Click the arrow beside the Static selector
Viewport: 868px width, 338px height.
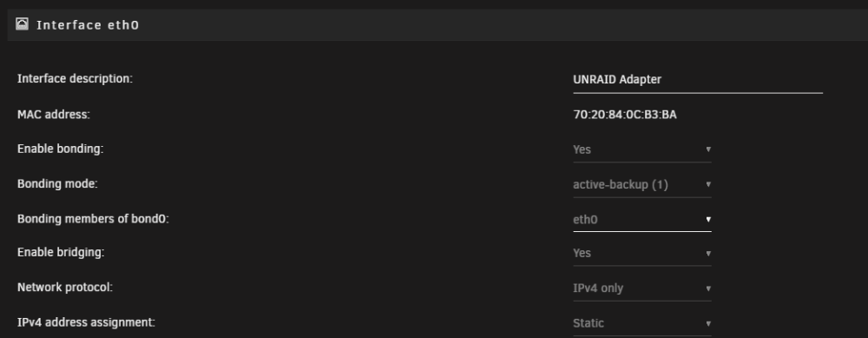(708, 323)
